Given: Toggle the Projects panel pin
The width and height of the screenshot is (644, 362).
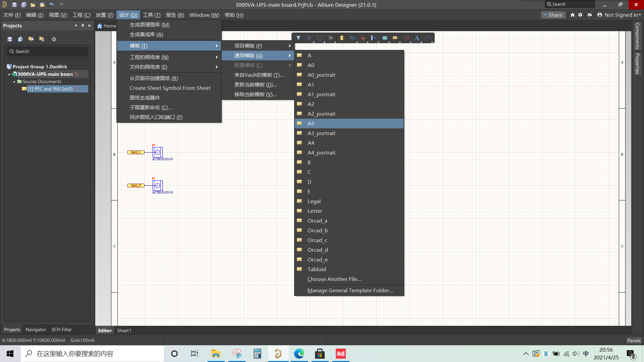Looking at the screenshot, I should pyautogui.click(x=83, y=25).
